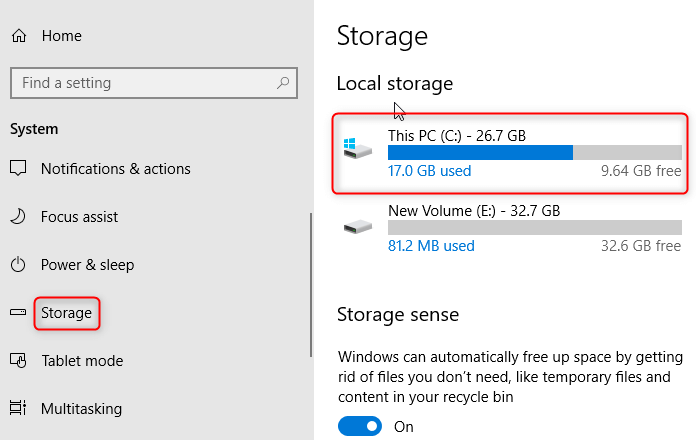Viewport: 696px width, 440px height.
Task: Open New Volume (E:) - 32.7 GB drive
Action: point(474,210)
